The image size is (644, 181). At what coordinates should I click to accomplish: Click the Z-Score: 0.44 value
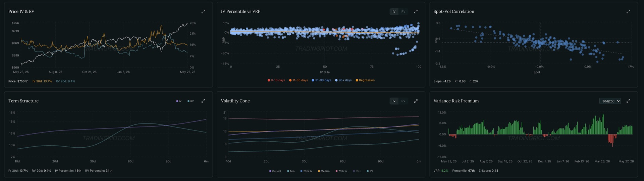click(488, 171)
